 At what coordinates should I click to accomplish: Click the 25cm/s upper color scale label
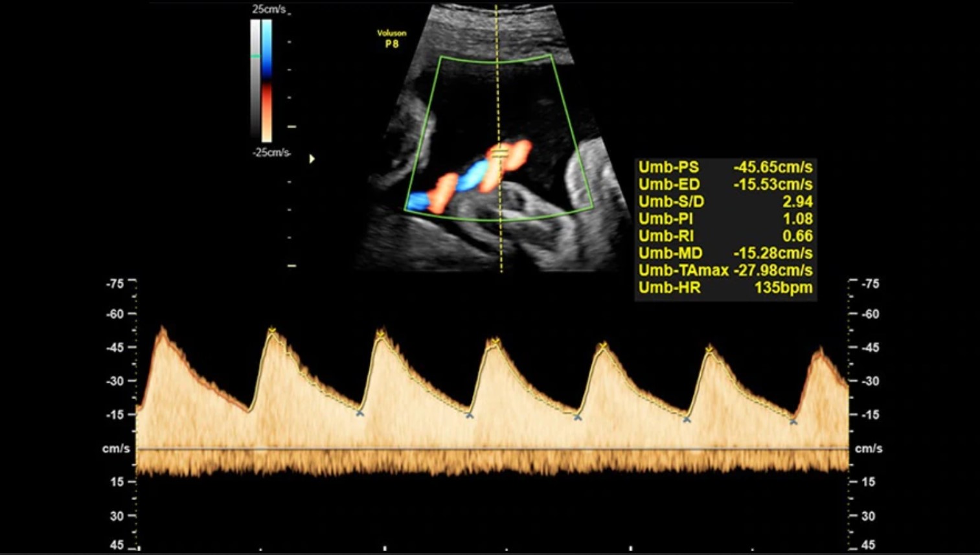click(x=269, y=10)
